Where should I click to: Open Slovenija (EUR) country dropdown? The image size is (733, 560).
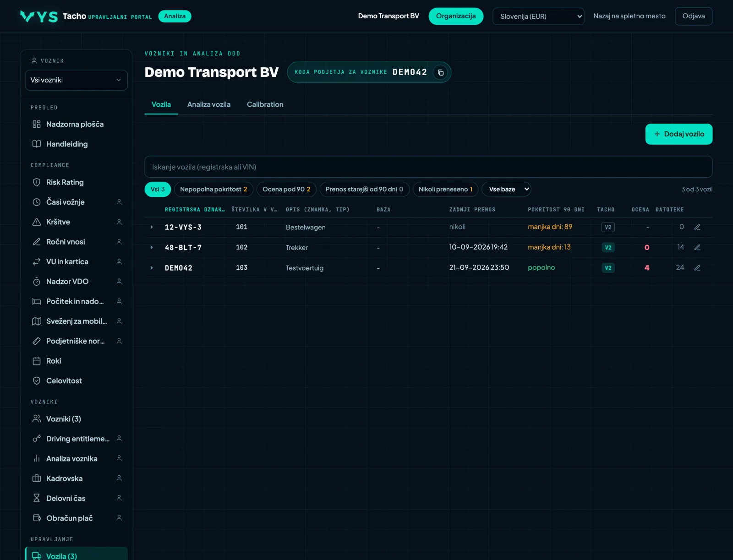click(x=538, y=16)
